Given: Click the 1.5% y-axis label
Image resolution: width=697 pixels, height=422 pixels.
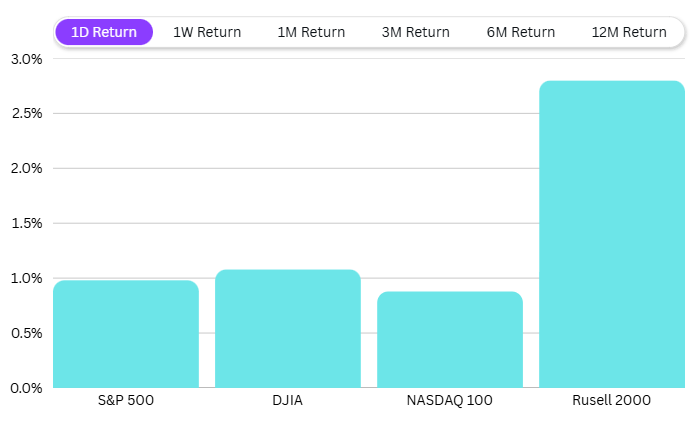Looking at the screenshot, I should click(27, 223).
